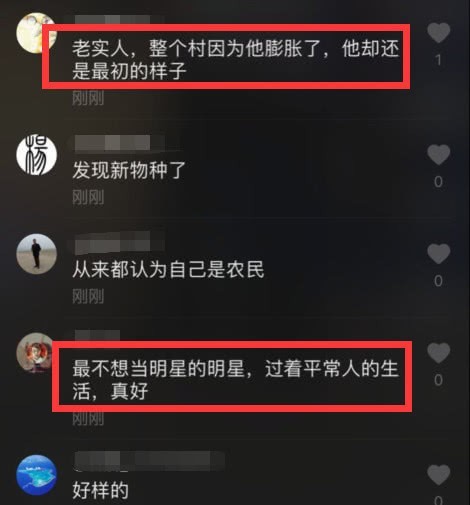Tap like count 1 on top comment
Image resolution: width=470 pixels, height=505 pixels.
(x=438, y=60)
